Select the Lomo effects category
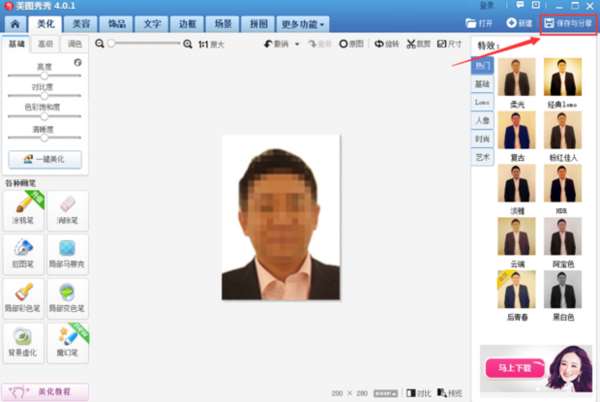Viewport: 600px width, 402px height. tap(482, 102)
